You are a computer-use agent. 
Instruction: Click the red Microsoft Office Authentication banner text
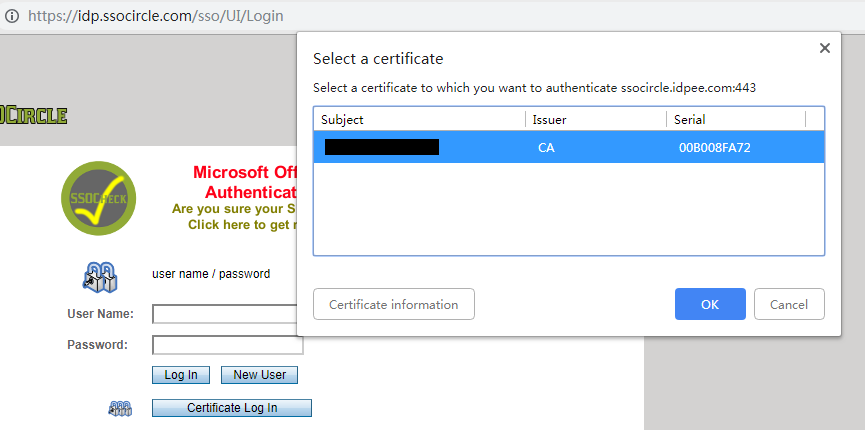coord(245,182)
